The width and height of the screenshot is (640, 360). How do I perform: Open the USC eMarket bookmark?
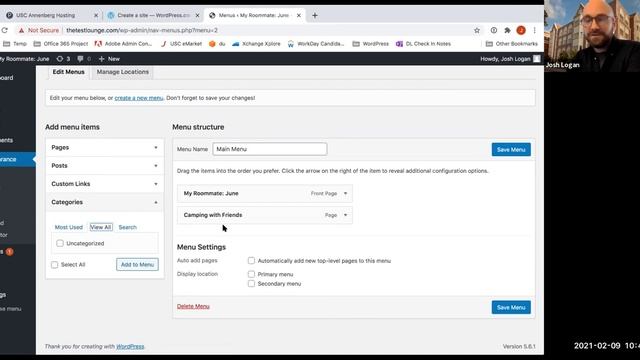(181, 44)
